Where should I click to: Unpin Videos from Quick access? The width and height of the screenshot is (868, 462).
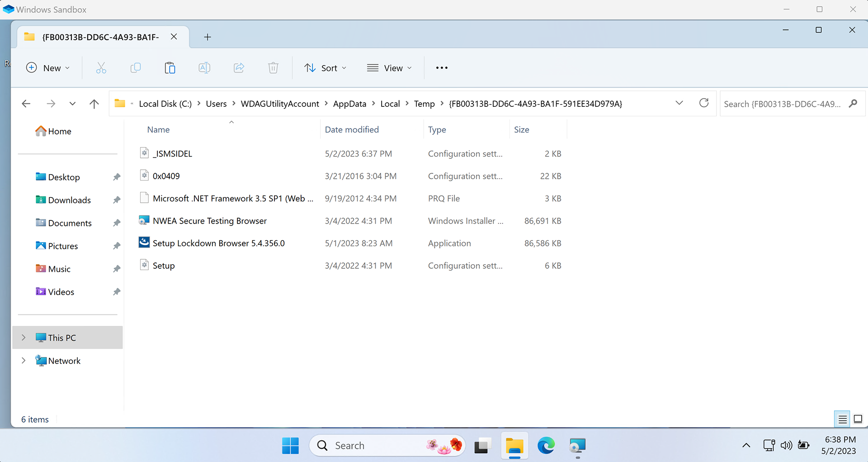(117, 292)
